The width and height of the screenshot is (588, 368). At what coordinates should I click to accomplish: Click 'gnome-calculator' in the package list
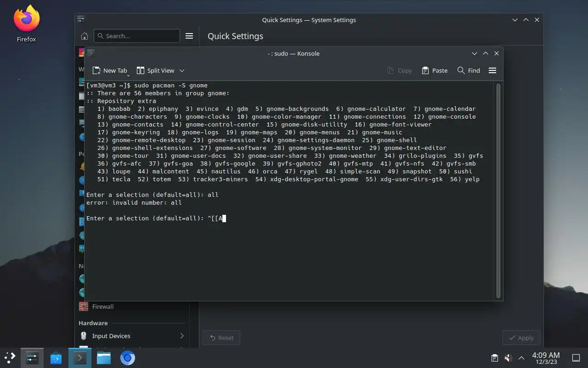point(377,109)
